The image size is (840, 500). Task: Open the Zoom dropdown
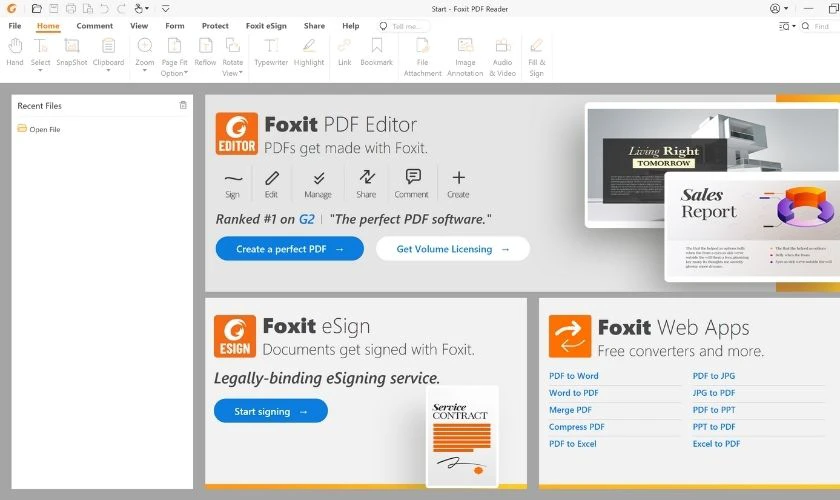pyautogui.click(x=145, y=62)
